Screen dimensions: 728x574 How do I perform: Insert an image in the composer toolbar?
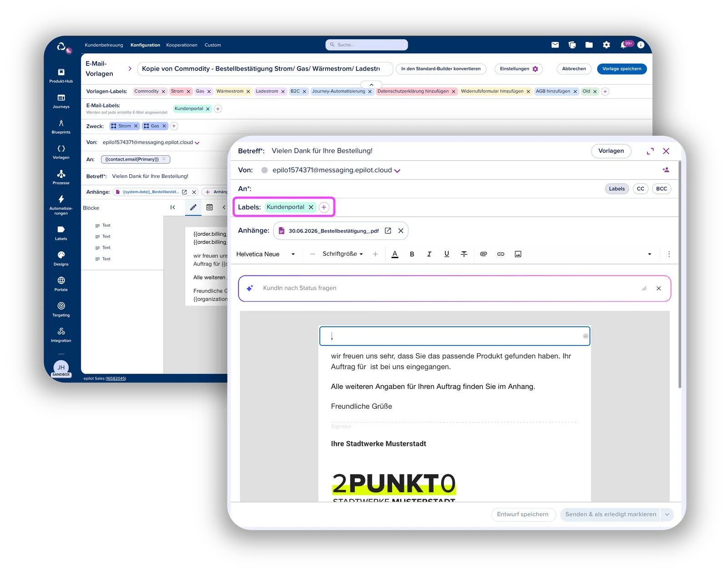point(518,254)
